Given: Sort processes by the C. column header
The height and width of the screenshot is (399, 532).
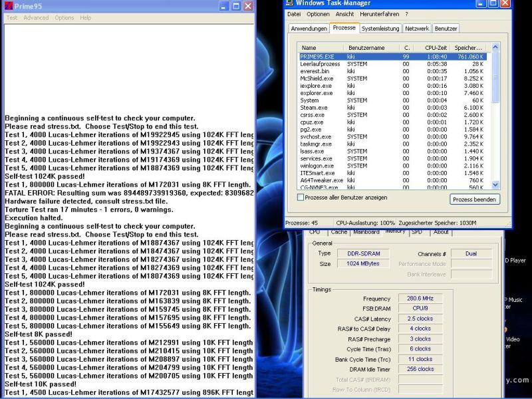Looking at the screenshot, I should coord(407,48).
